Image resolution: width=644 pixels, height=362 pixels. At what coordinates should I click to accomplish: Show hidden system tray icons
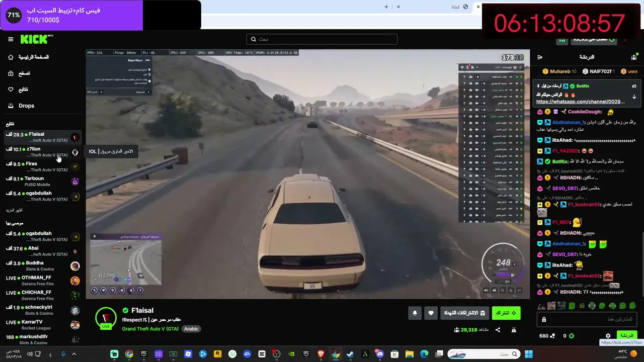[x=74, y=354]
